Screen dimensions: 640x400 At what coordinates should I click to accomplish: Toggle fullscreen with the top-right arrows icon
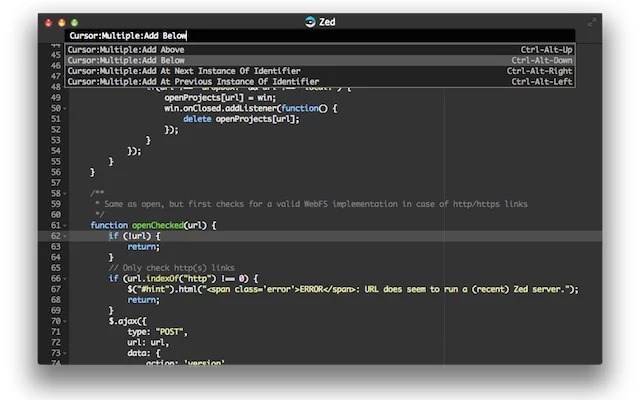[593, 20]
